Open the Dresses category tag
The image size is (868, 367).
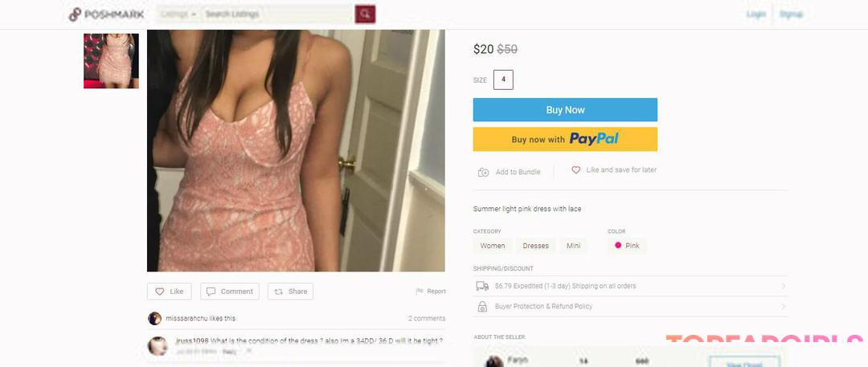click(536, 246)
